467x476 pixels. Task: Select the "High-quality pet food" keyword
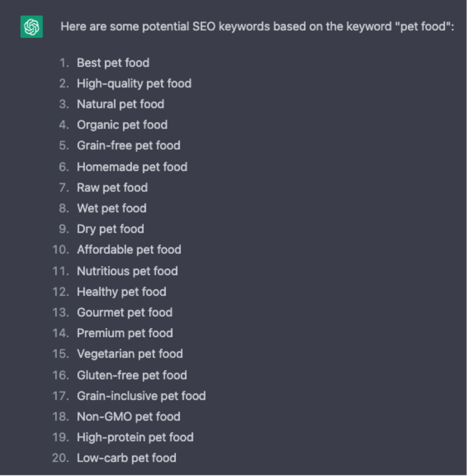coord(134,84)
